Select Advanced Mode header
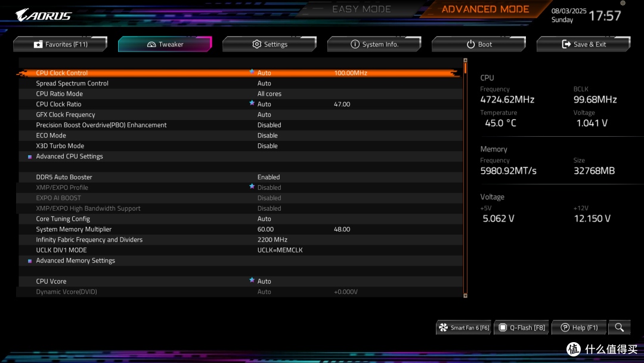Screen dimensions: 644x363 point(485,9)
